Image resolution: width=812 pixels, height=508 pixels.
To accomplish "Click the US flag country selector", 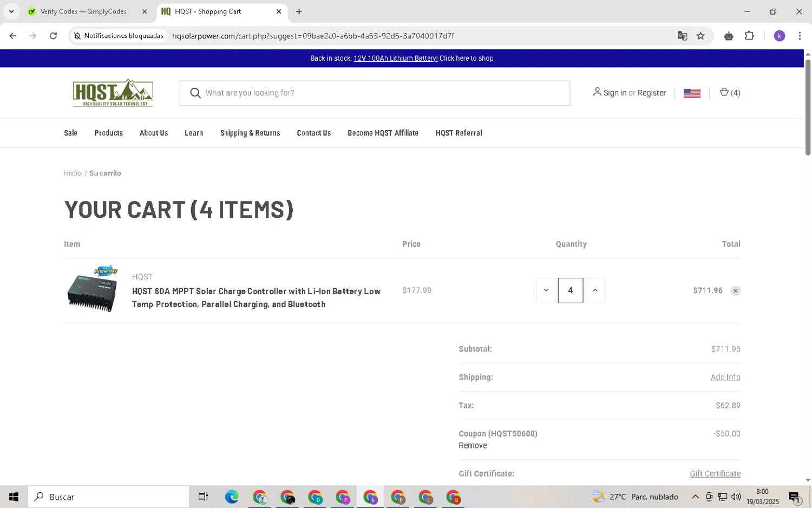I will (x=692, y=93).
